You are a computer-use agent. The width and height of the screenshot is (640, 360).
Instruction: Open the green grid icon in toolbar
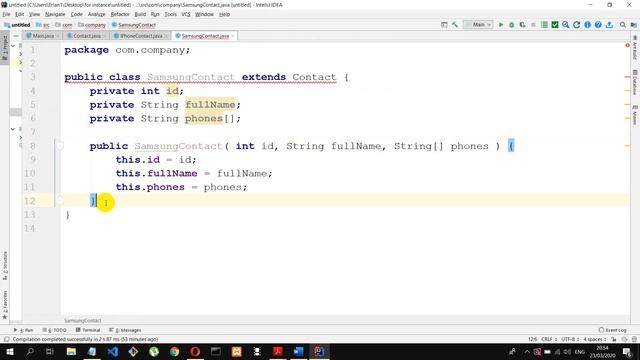coord(544,25)
